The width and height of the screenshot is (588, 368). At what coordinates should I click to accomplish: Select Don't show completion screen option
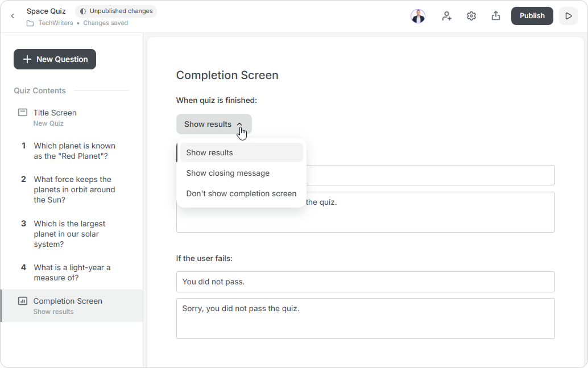(241, 193)
